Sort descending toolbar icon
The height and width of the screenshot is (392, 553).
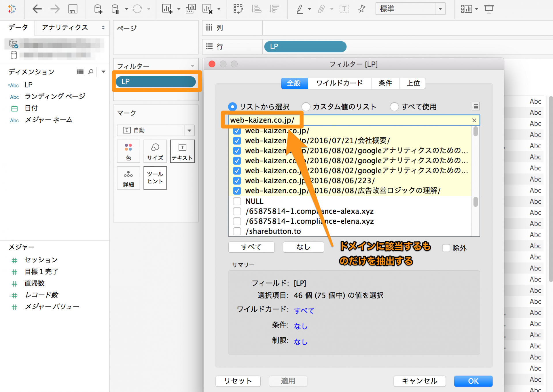(x=274, y=9)
